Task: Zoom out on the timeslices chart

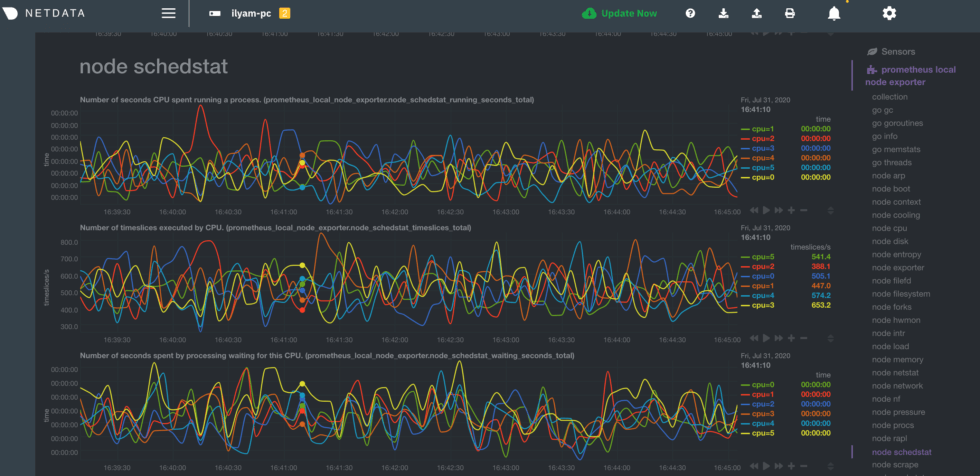Action: pos(803,337)
